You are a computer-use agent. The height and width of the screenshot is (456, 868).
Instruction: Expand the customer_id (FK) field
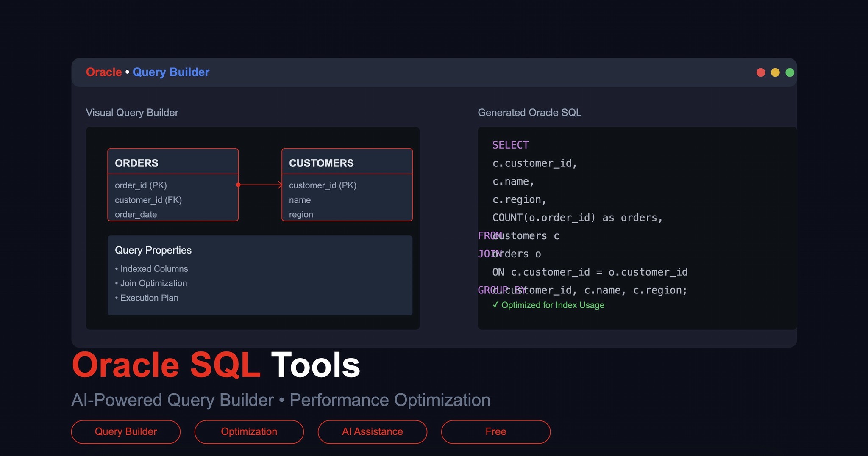click(x=147, y=200)
